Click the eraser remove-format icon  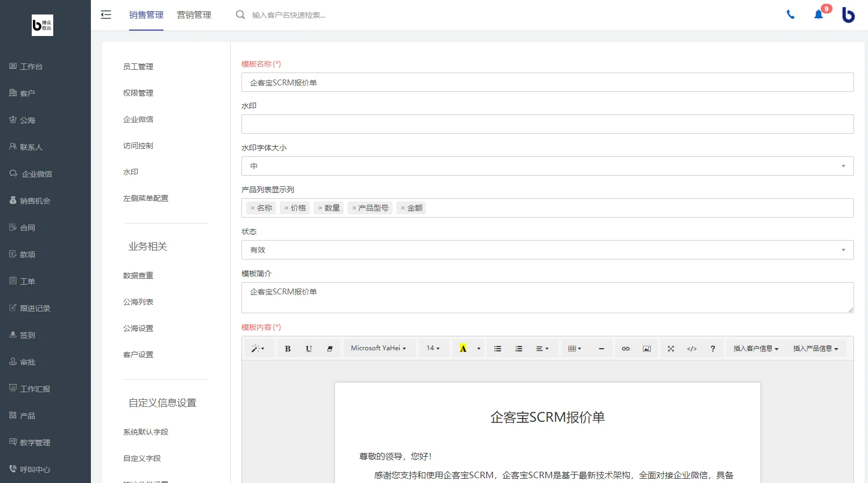click(330, 349)
